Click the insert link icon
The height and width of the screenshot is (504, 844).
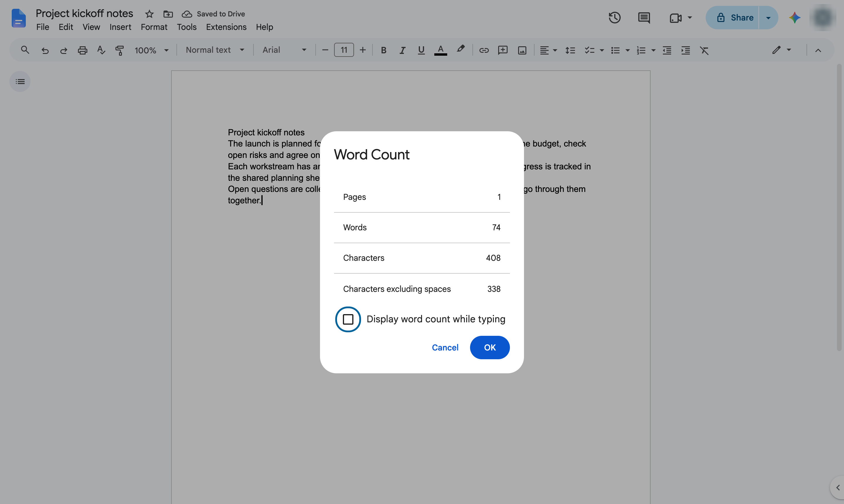tap(484, 50)
